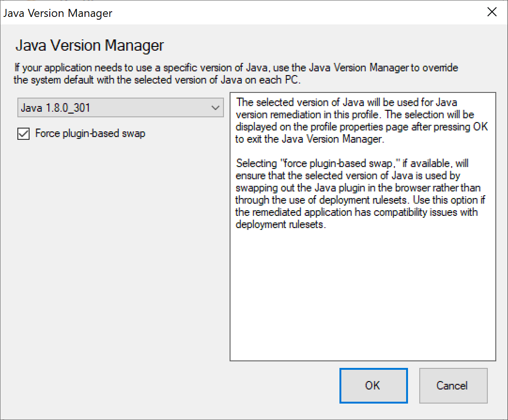The height and width of the screenshot is (420, 508).
Task: Dismiss the Java Version Manager via Cancel
Action: point(453,385)
